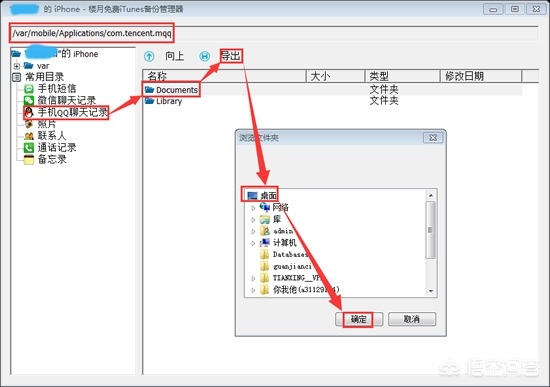
Task: Expand the 库 library node
Action: coord(253,220)
